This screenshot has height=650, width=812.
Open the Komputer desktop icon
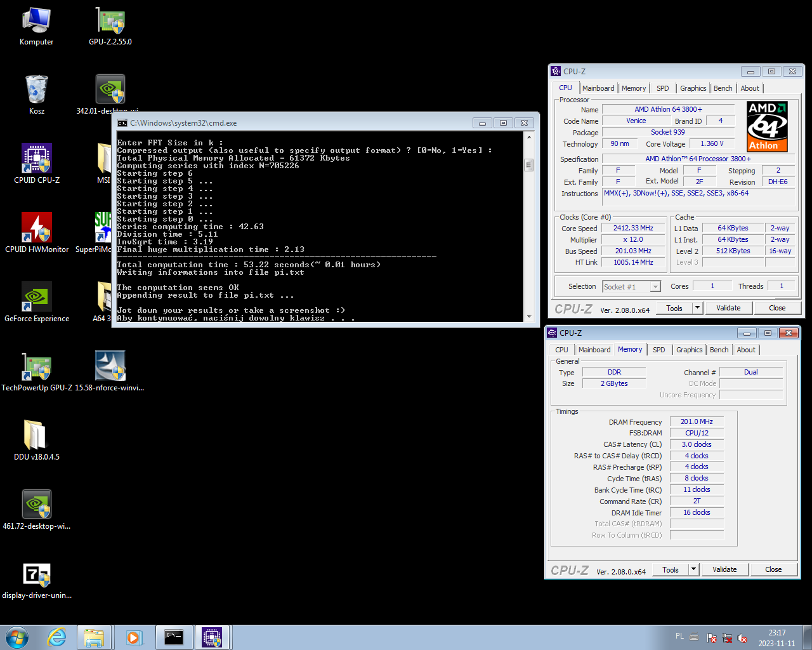[36, 27]
